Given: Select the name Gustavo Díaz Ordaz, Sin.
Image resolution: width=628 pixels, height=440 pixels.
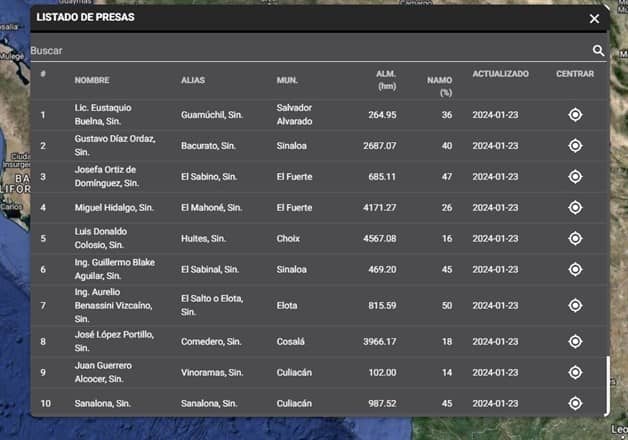Looking at the screenshot, I should click(x=115, y=145).
